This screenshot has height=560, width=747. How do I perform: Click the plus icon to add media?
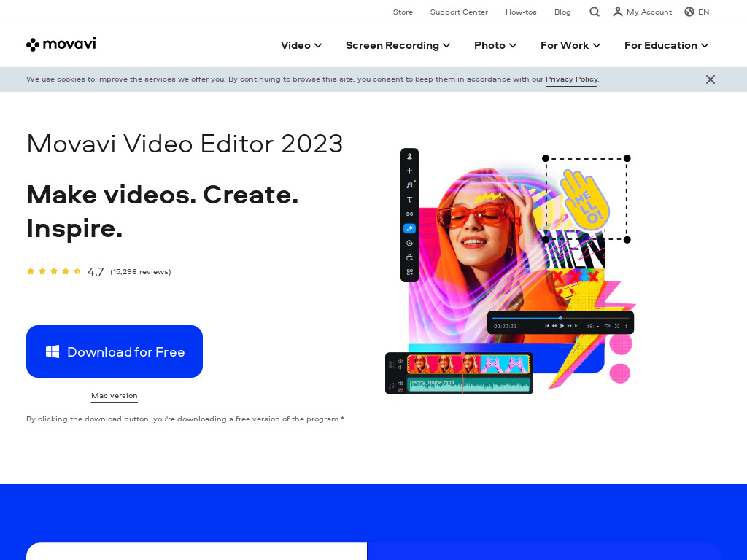(409, 170)
